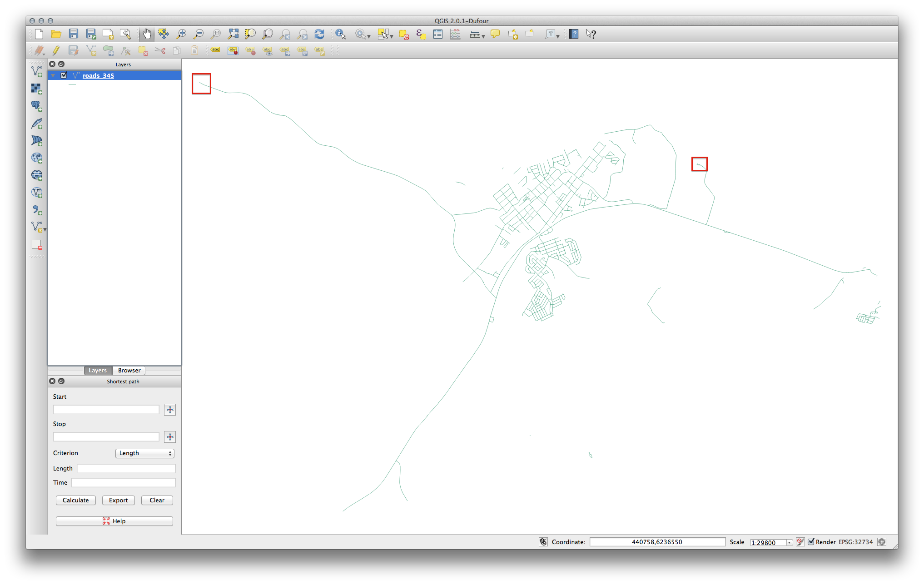Switch to the Layers tab
Image resolution: width=924 pixels, height=585 pixels.
98,370
